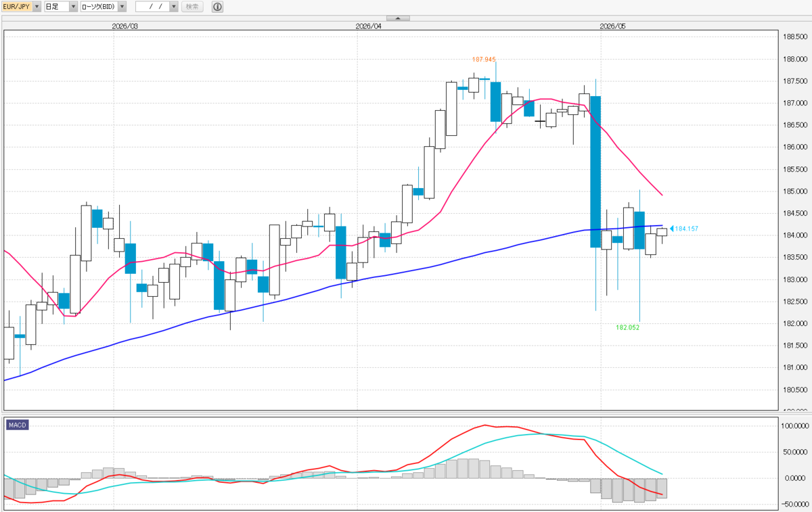Click the 50.0000 MACD axis label
This screenshot has height=512, width=812.
click(794, 452)
